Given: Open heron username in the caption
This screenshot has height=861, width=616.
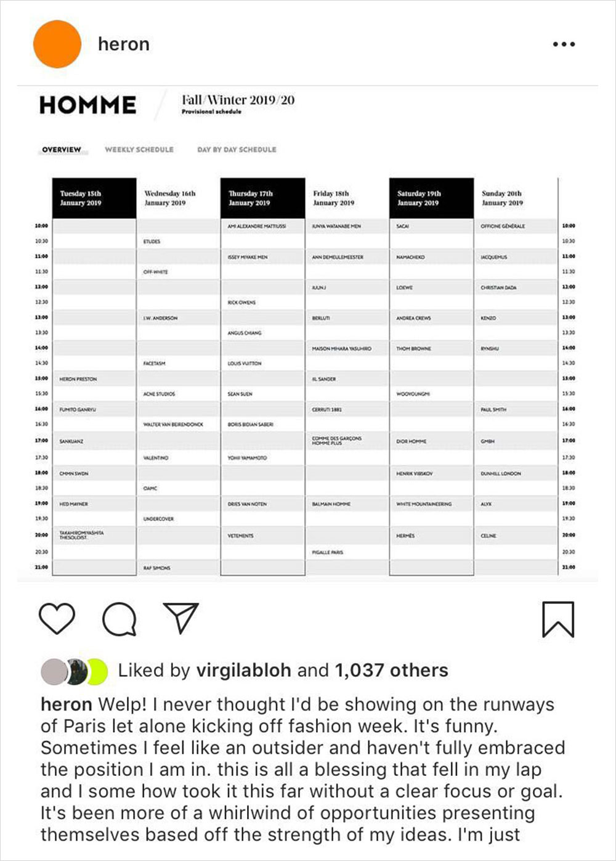Looking at the screenshot, I should coord(66,704).
